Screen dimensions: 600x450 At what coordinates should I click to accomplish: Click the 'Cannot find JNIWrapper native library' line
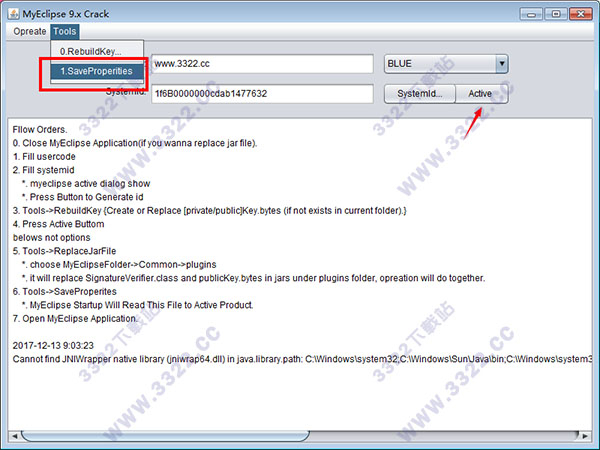pos(302,359)
